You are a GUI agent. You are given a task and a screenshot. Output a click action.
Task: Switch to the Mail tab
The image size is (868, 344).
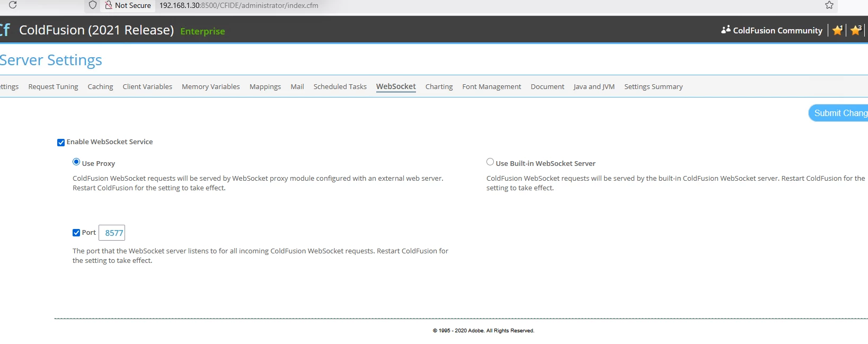(297, 87)
